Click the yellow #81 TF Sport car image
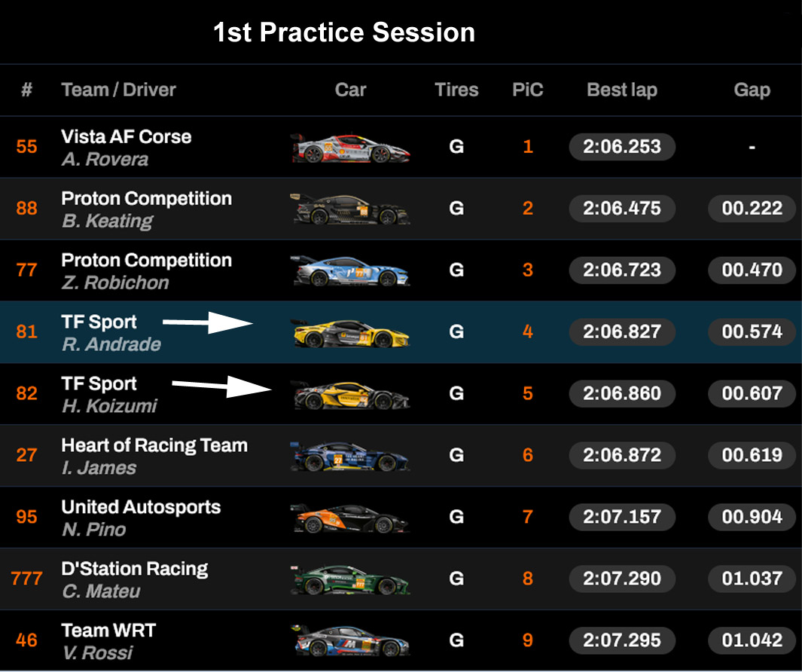 [350, 332]
